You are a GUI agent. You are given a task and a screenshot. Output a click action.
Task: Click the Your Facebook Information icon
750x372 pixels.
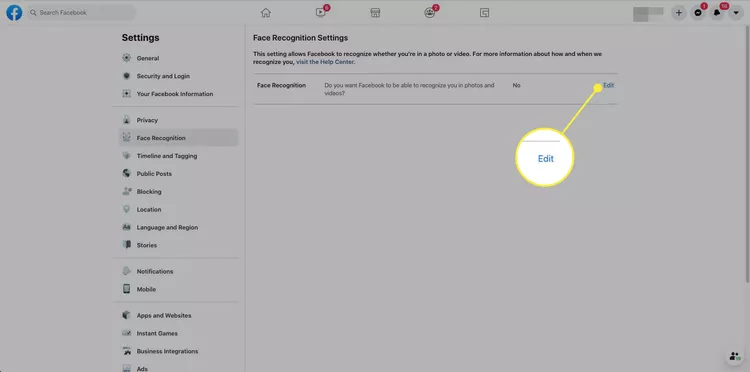pyautogui.click(x=126, y=94)
